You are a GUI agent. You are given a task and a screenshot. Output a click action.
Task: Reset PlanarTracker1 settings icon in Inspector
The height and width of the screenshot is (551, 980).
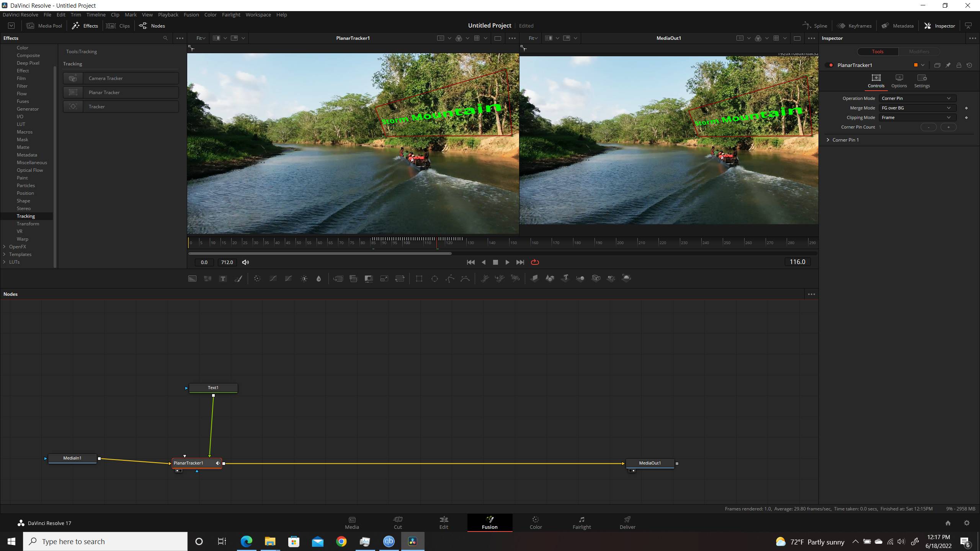[969, 65]
